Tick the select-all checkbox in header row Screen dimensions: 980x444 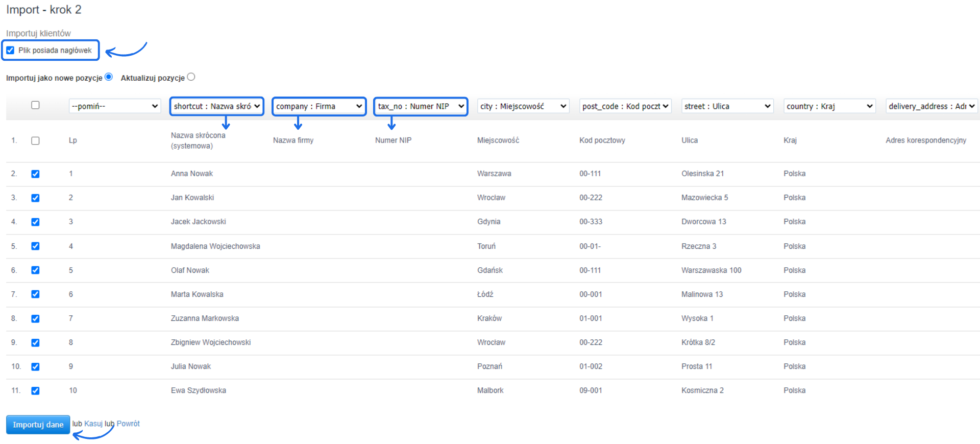tap(35, 105)
